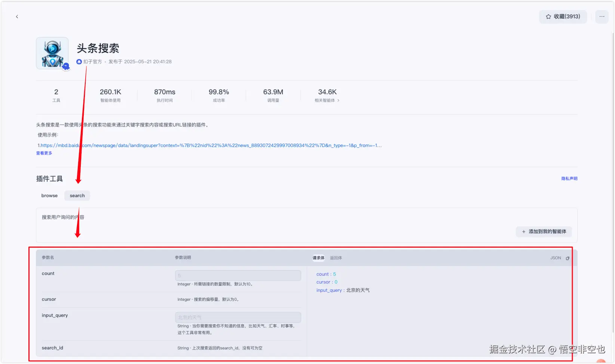The width and height of the screenshot is (615, 364).
Task: Open the 扣子官方 publisher name
Action: pyautogui.click(x=92, y=62)
